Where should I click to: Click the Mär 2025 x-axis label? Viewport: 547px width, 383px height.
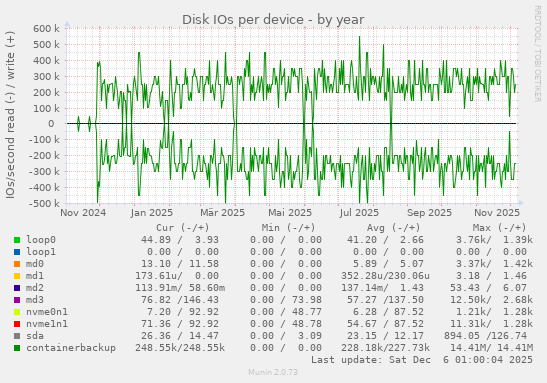(x=223, y=213)
